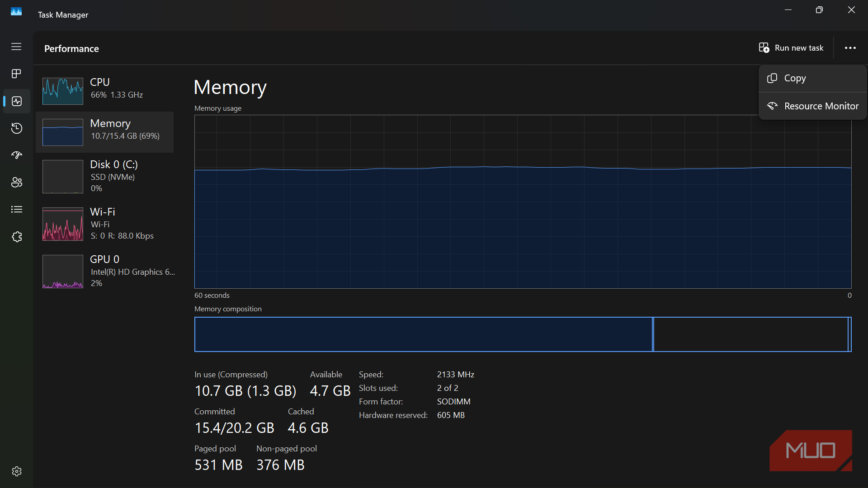Image resolution: width=868 pixels, height=488 pixels.
Task: Close the Task Manager window
Action: 851,10
